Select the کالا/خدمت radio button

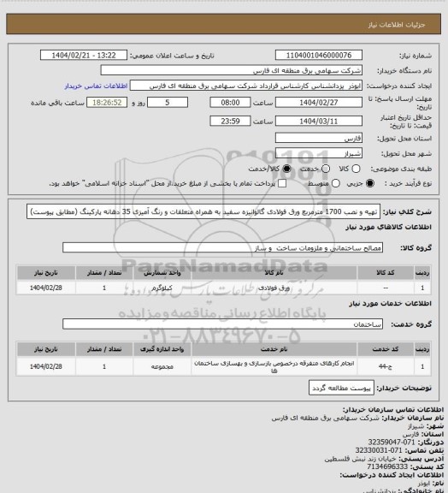[x=286, y=169]
